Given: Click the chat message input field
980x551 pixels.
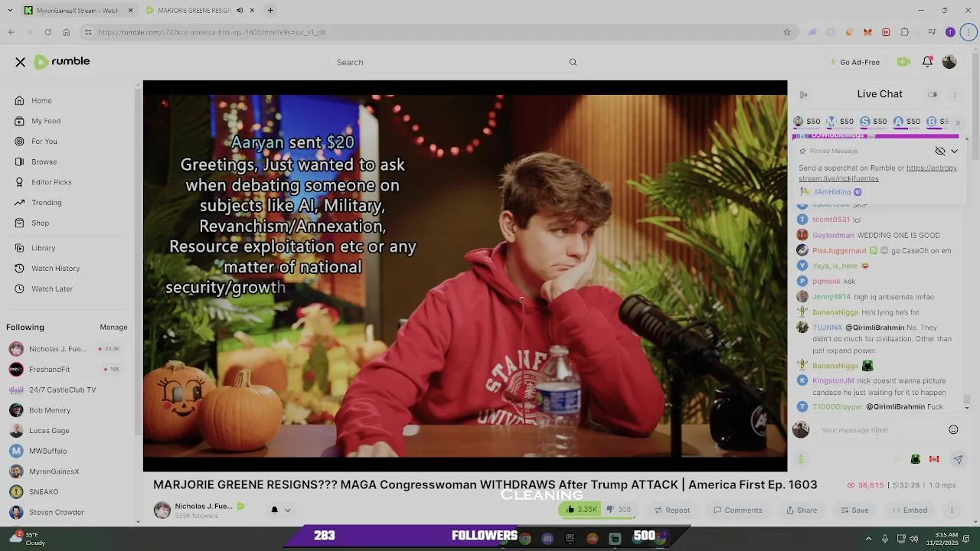Looking at the screenshot, I should [x=879, y=430].
